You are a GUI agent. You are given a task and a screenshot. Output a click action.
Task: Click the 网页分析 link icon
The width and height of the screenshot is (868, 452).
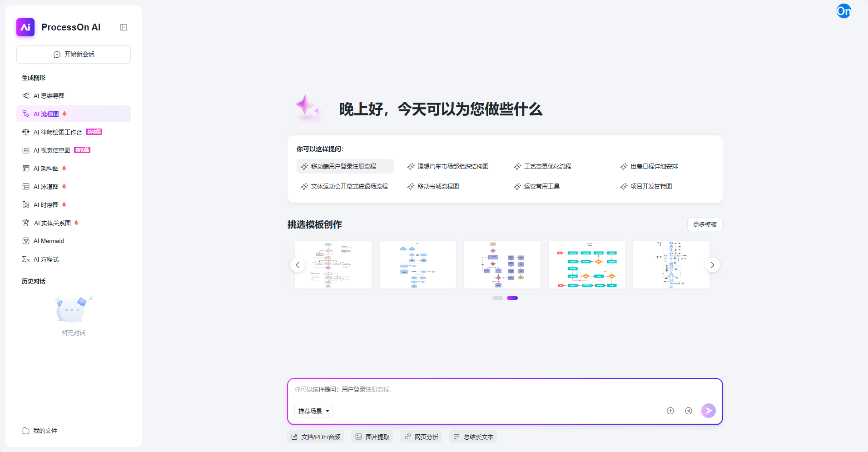(x=407, y=437)
